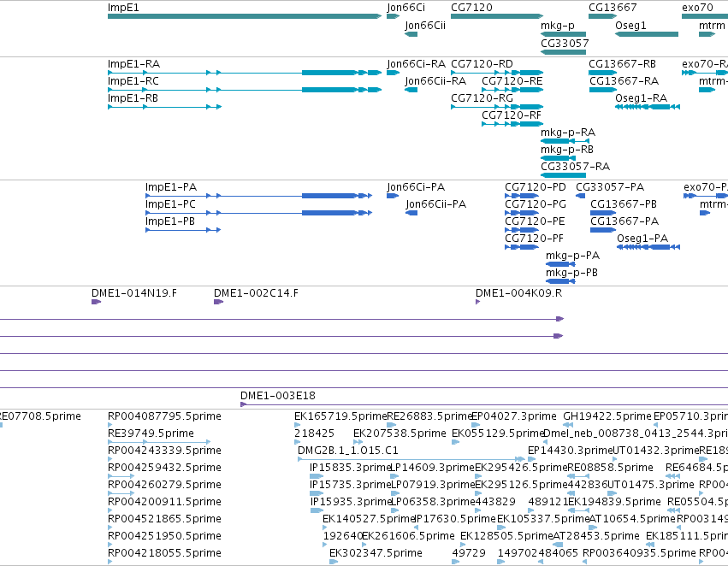The image size is (728, 566).
Task: Click transcript CG7120-RF
Action: [512, 124]
